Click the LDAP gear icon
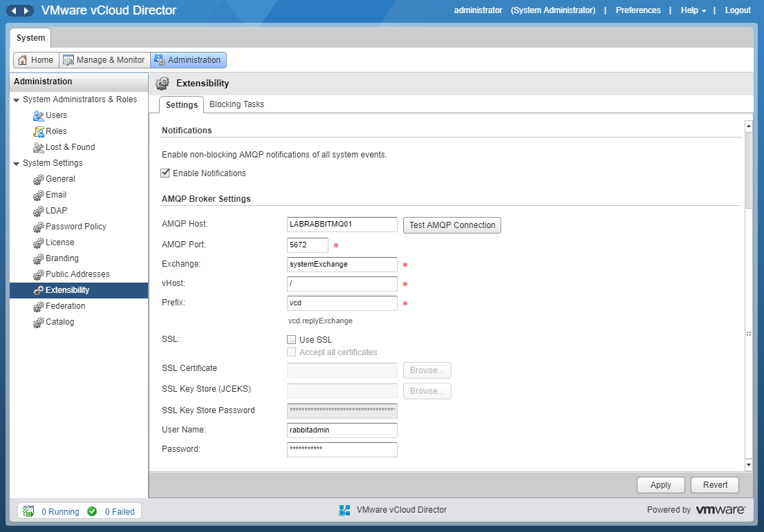Image resolution: width=764 pixels, height=532 pixels. tap(39, 211)
